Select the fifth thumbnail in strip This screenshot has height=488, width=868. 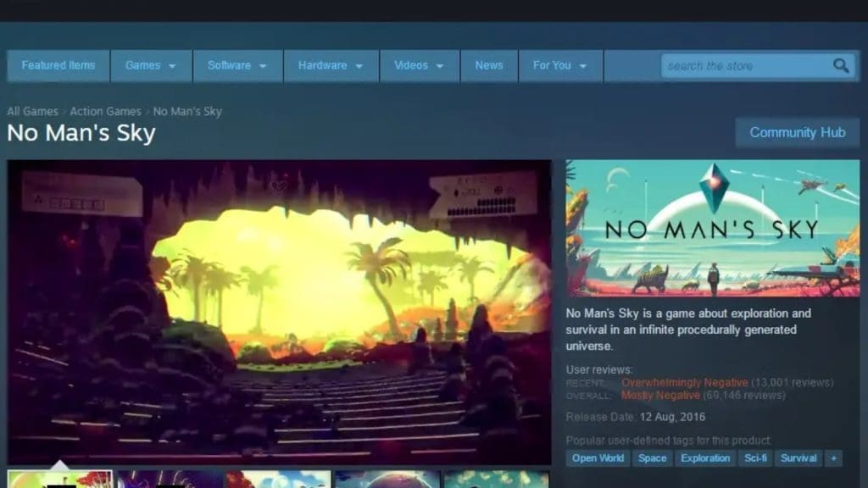point(497,480)
